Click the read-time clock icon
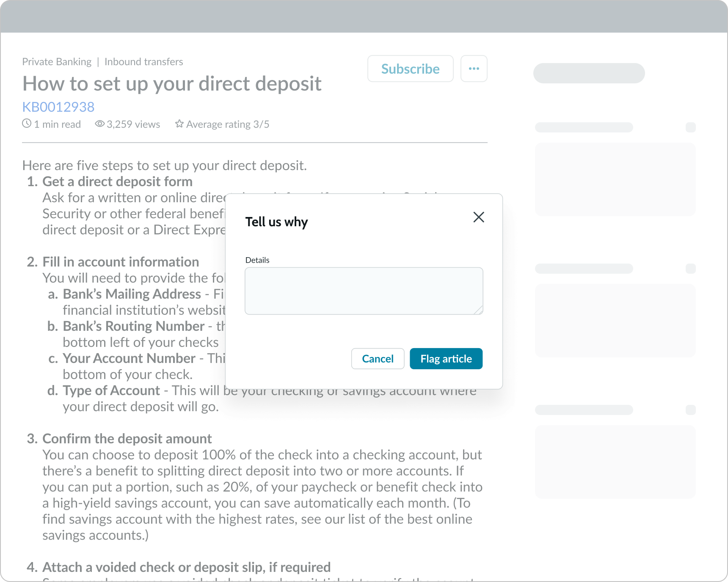 point(26,124)
